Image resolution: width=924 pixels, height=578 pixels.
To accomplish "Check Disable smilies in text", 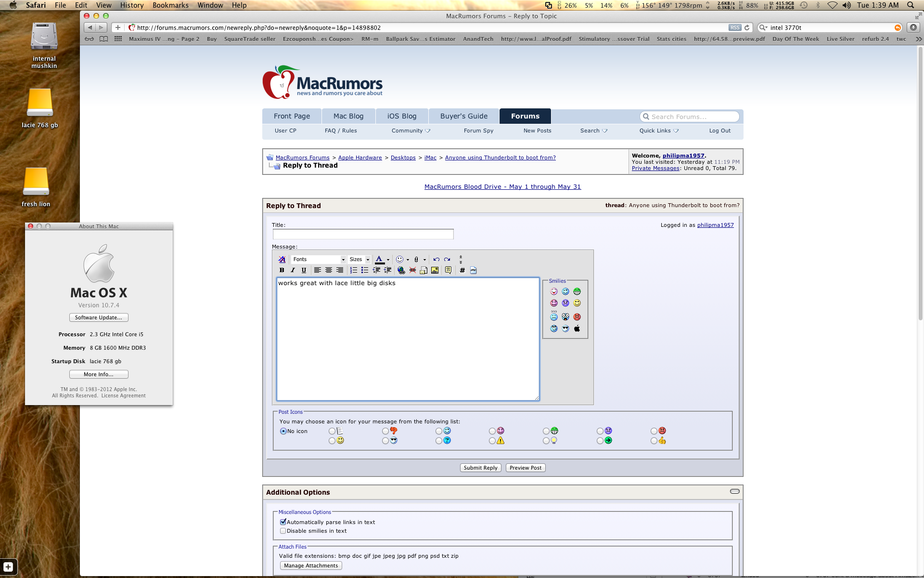I will (x=283, y=531).
